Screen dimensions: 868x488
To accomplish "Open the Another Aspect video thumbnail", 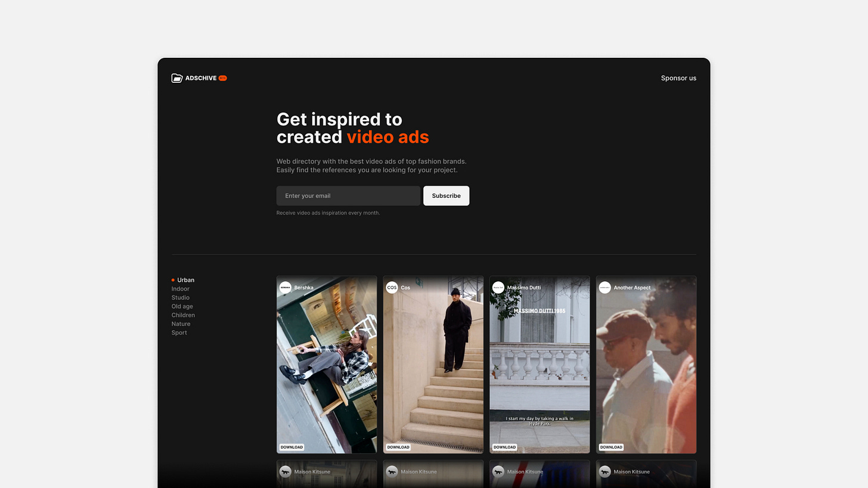I will click(x=646, y=365).
